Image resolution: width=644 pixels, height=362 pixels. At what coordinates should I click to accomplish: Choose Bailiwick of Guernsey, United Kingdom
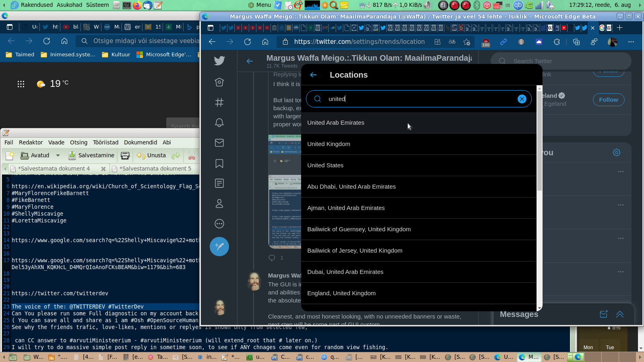(x=419, y=229)
